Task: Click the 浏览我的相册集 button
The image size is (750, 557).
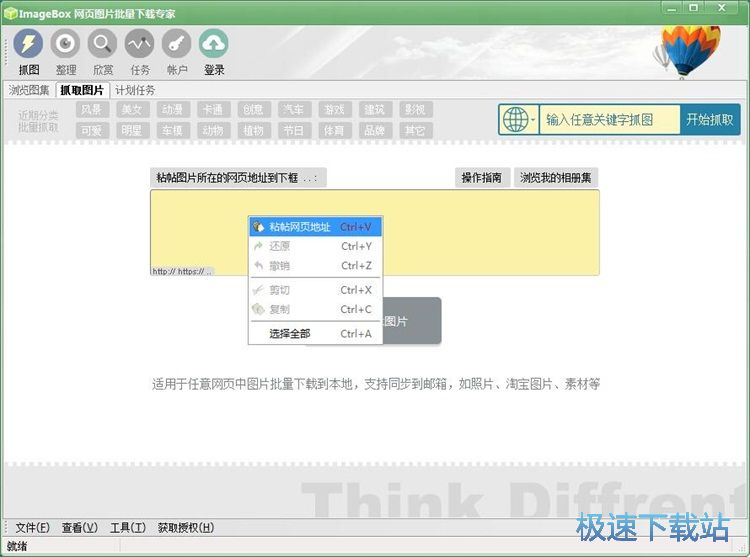Action: tap(556, 178)
